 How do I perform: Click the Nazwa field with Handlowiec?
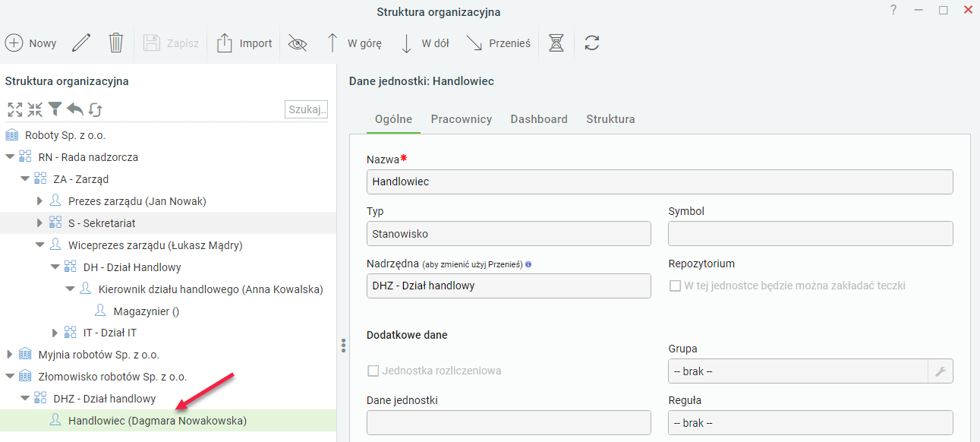pos(660,182)
